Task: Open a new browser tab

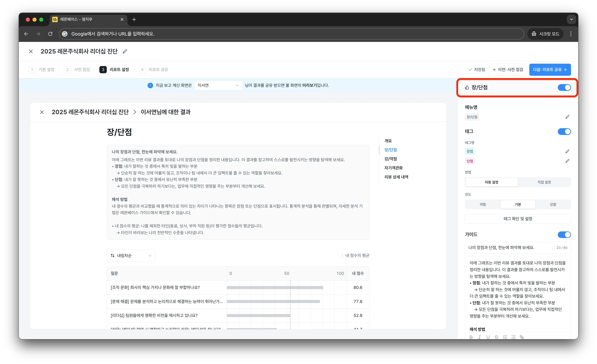Action: (x=134, y=19)
